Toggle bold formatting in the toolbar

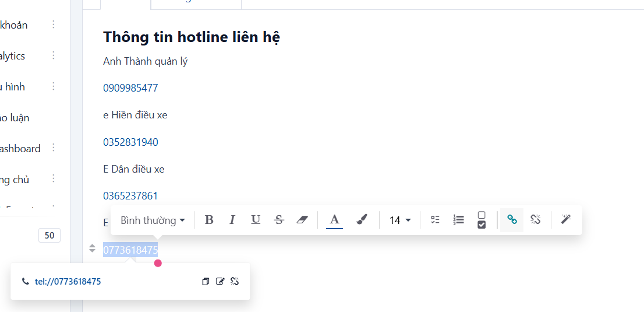(209, 220)
